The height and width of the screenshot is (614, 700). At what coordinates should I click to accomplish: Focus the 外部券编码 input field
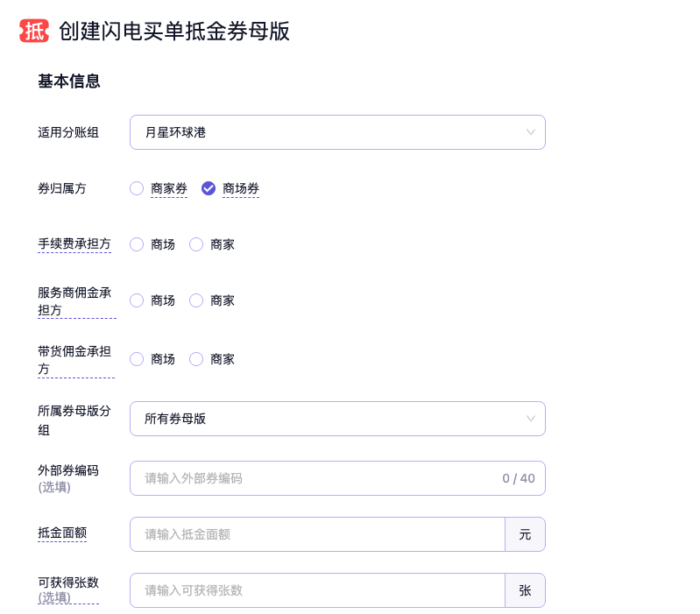315,478
